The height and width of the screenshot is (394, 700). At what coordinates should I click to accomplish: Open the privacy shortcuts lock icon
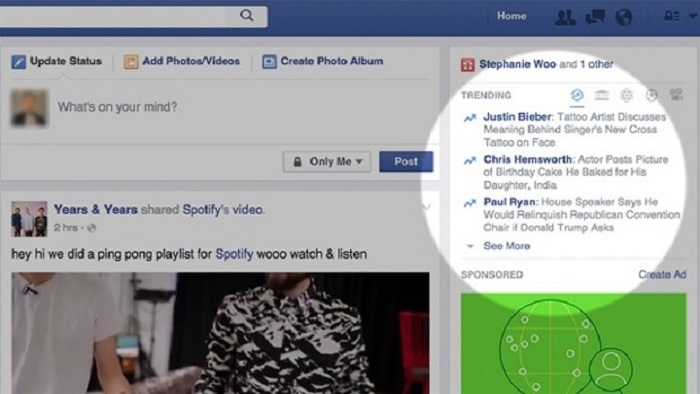(x=671, y=16)
